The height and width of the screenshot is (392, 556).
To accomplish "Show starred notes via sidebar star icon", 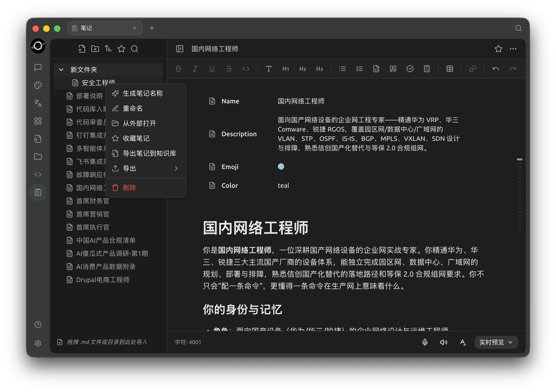I will pos(121,49).
